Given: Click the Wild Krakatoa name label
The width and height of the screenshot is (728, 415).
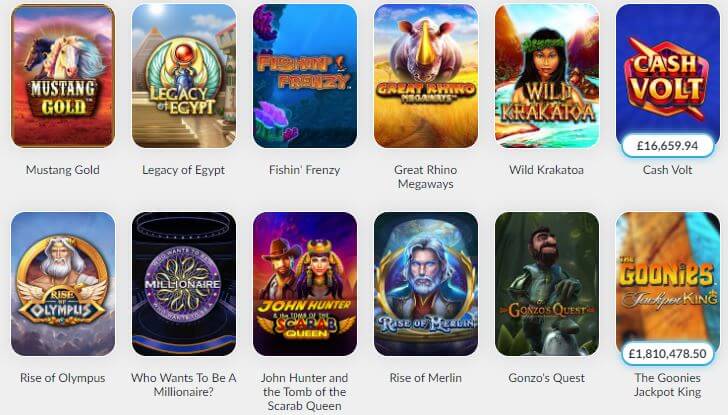Looking at the screenshot, I should [546, 170].
